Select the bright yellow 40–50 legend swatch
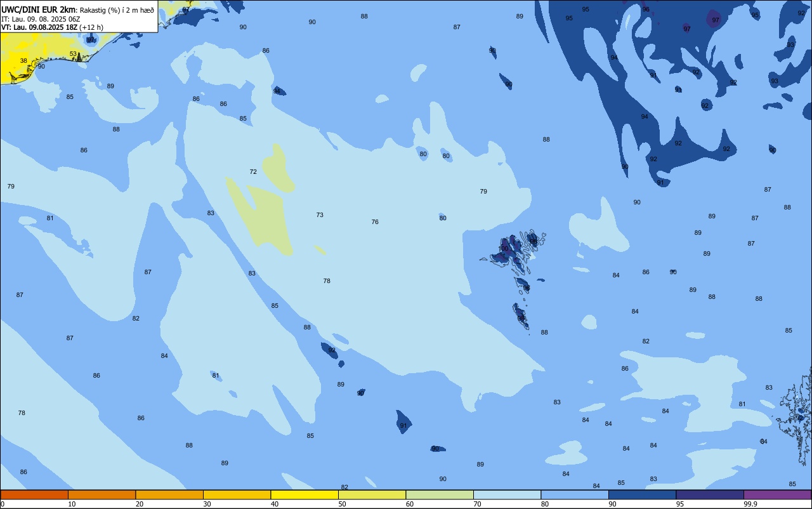812x509 pixels. click(304, 494)
